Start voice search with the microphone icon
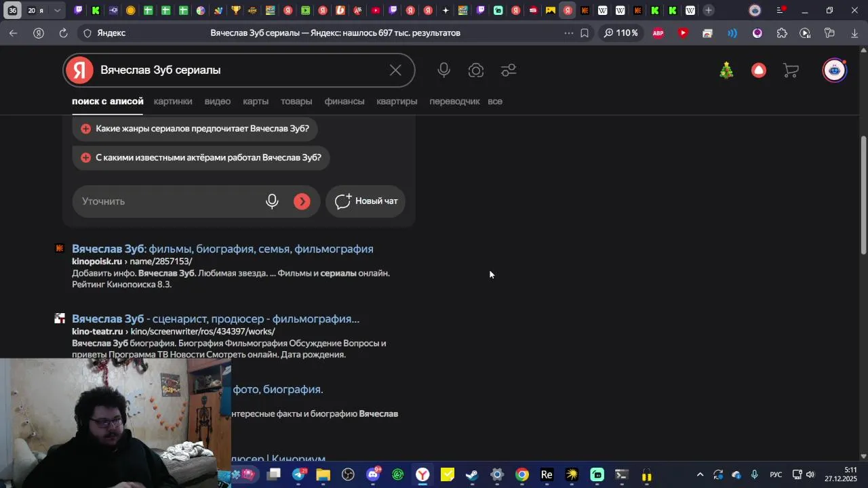 [443, 70]
